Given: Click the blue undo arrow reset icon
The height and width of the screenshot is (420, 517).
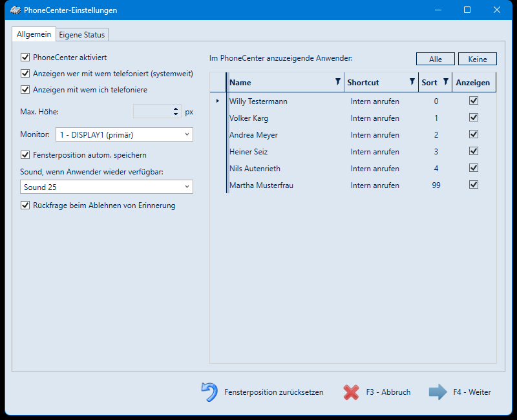Looking at the screenshot, I should pos(209,392).
